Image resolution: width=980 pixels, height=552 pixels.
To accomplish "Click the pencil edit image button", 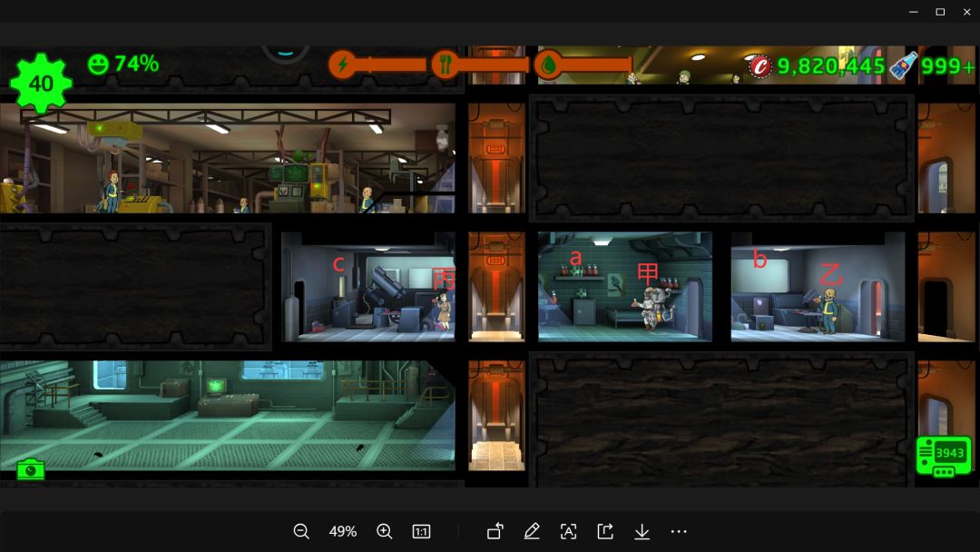I will pos(532,532).
